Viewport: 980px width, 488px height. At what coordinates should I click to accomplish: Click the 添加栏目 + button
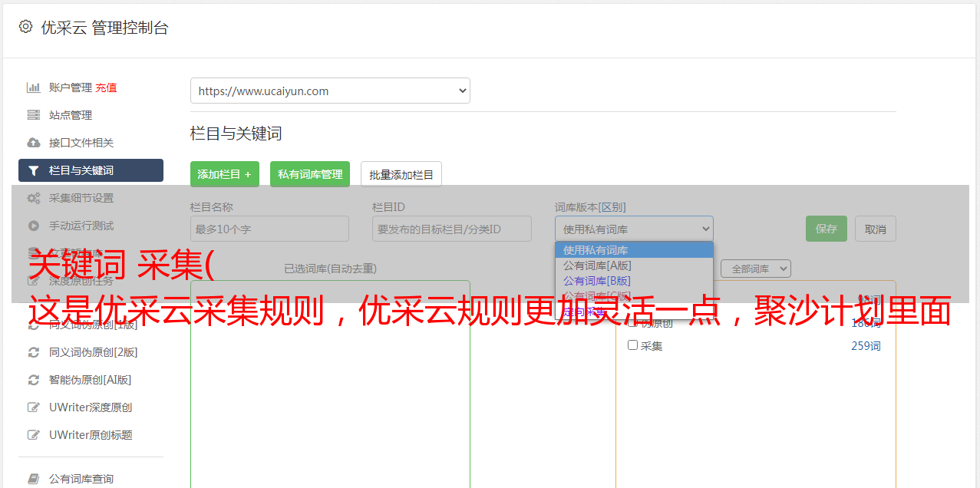[x=225, y=174]
